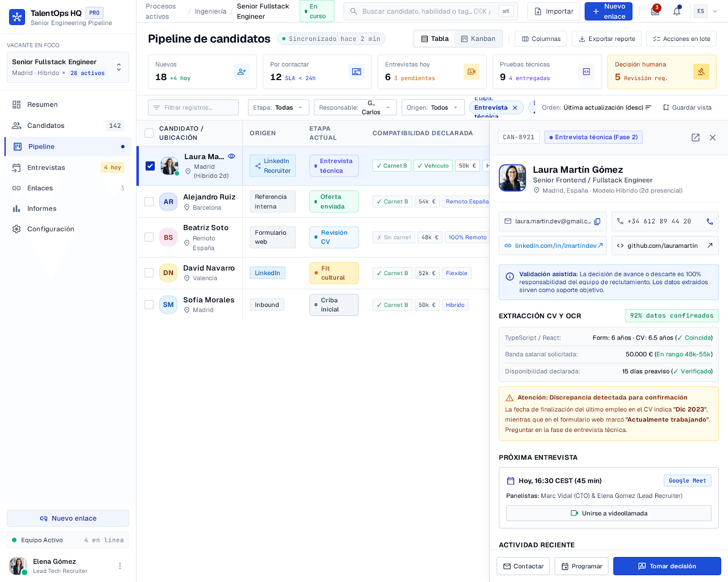The height and width of the screenshot is (582, 728).
Task: Go to Resumen in the sidebar
Action: coord(68,105)
